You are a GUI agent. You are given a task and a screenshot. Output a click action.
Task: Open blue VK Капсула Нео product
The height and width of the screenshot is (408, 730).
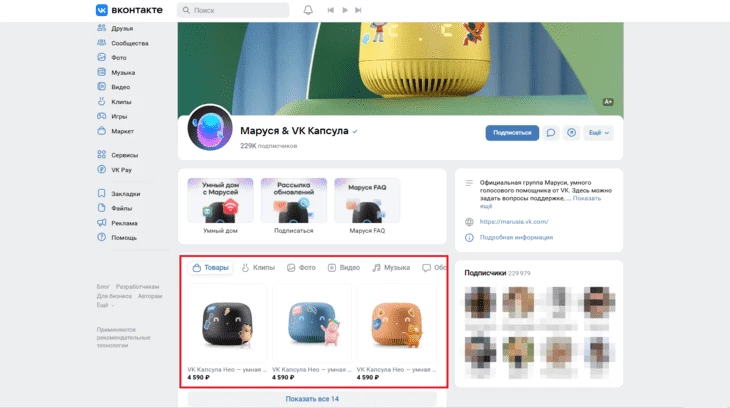click(312, 332)
